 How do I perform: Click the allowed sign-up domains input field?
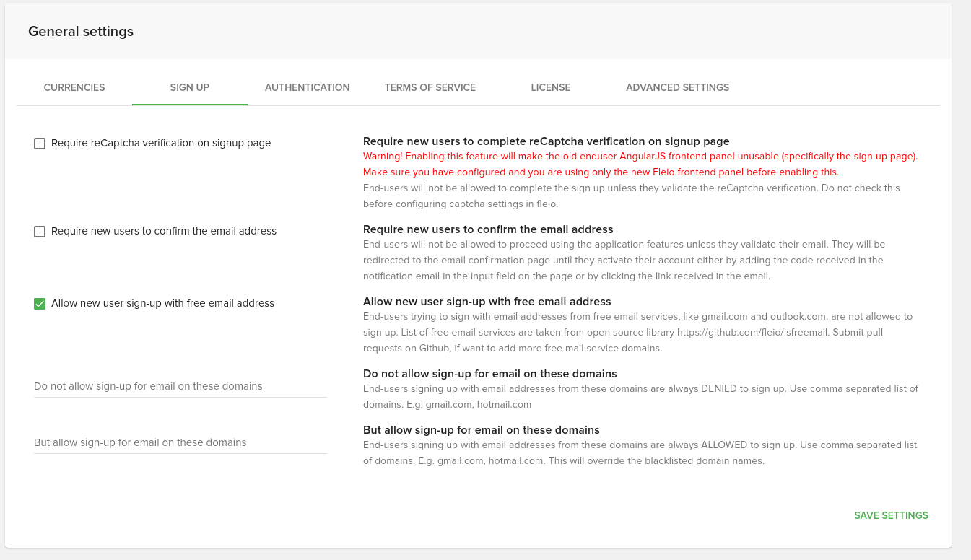point(180,443)
